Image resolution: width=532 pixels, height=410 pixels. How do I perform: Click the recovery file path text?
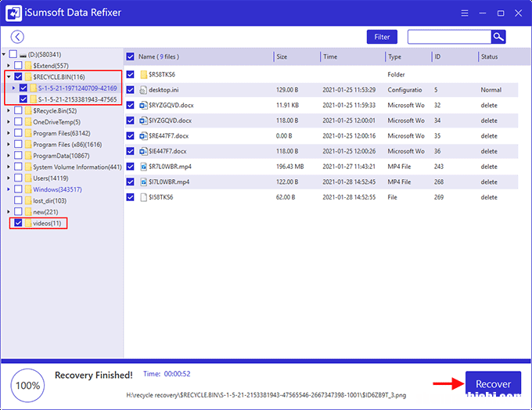tap(266, 395)
